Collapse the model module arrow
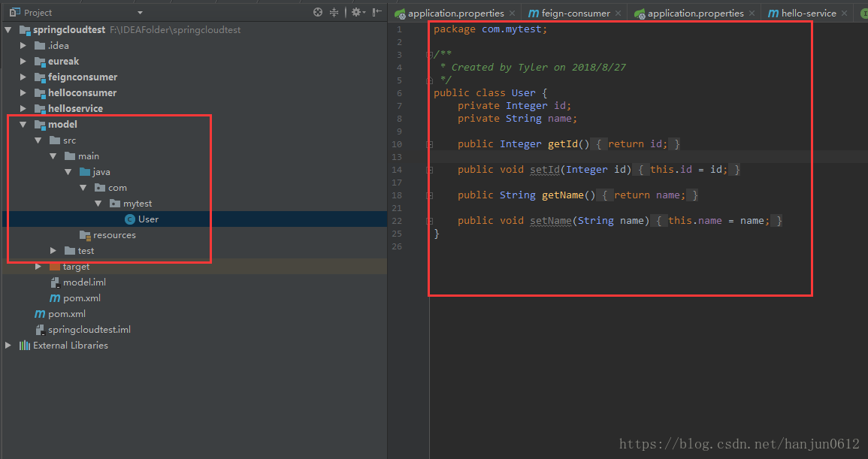This screenshot has width=868, height=459. click(x=23, y=125)
